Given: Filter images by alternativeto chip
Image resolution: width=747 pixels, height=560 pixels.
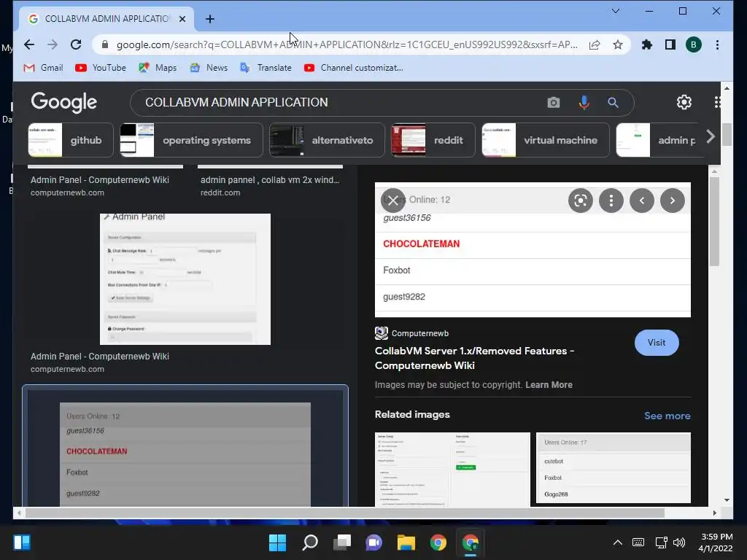Looking at the screenshot, I should pos(327,140).
